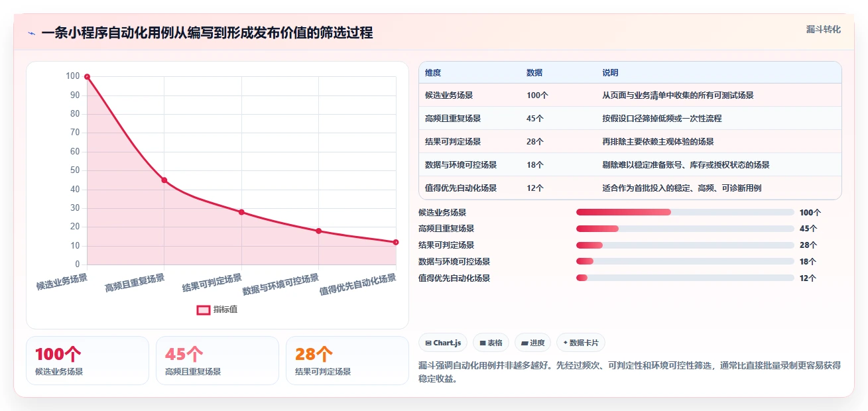
Task: Click the 候选业务场景 progress bar
Action: [x=685, y=212]
